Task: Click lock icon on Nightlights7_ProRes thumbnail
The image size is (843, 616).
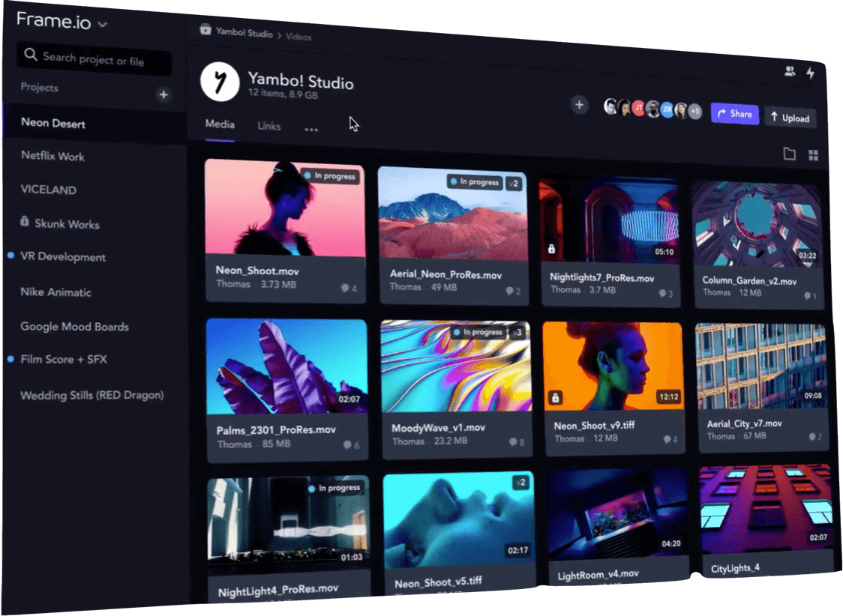Action: point(551,249)
